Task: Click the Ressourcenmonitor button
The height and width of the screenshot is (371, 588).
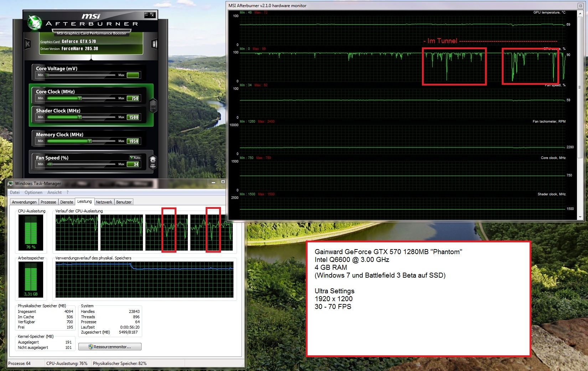Action: 110,347
